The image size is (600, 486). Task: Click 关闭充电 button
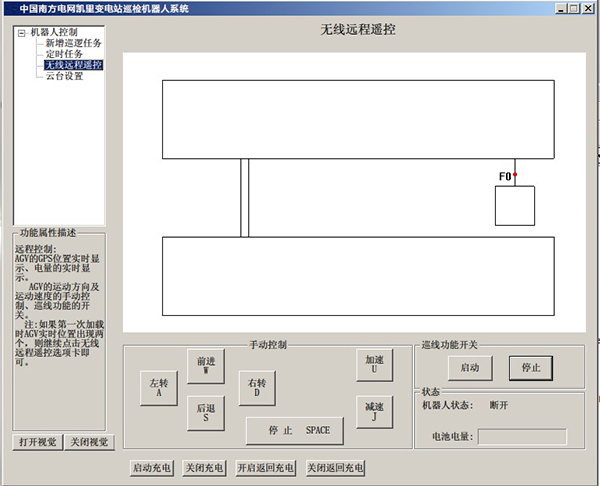[204, 467]
